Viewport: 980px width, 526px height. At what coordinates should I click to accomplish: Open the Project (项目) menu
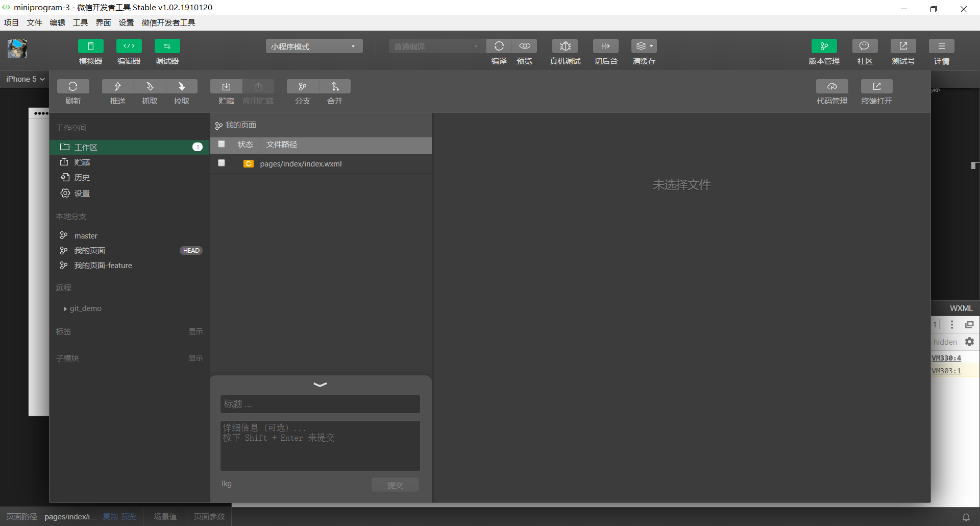[11, 23]
